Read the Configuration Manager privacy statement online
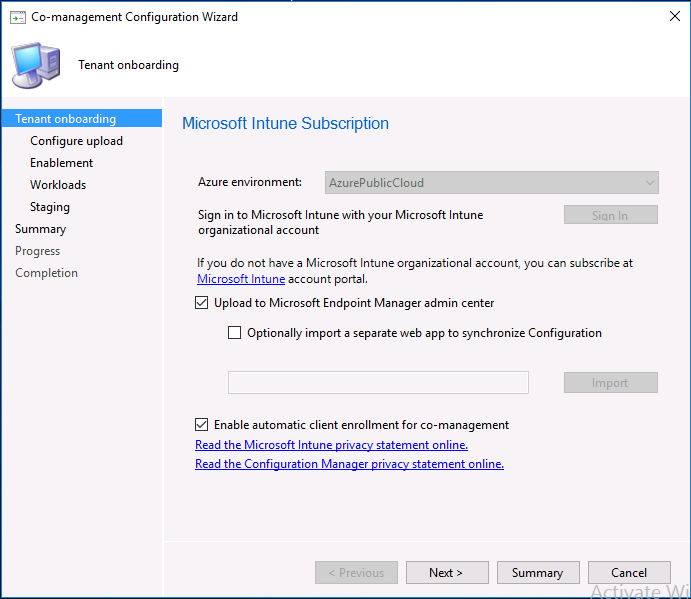The width and height of the screenshot is (691, 599). [x=349, y=464]
